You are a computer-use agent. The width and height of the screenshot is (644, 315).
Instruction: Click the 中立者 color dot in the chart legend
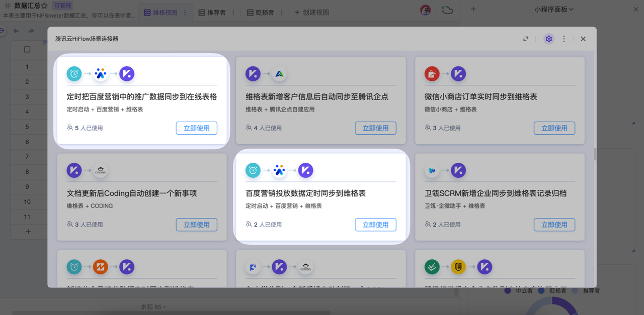click(x=508, y=290)
